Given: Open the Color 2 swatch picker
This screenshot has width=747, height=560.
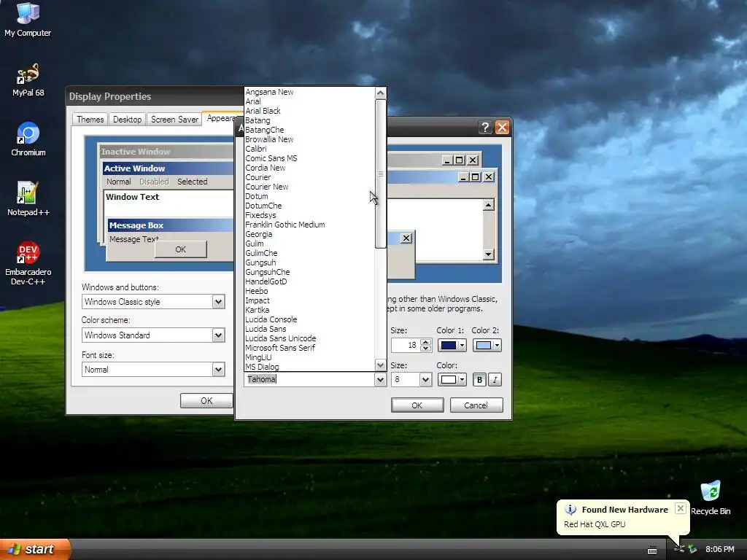Looking at the screenshot, I should 487,345.
